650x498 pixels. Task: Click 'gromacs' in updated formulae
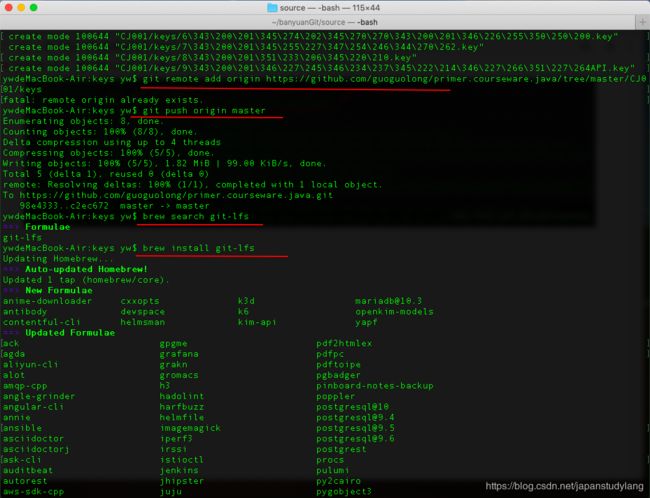pos(179,375)
